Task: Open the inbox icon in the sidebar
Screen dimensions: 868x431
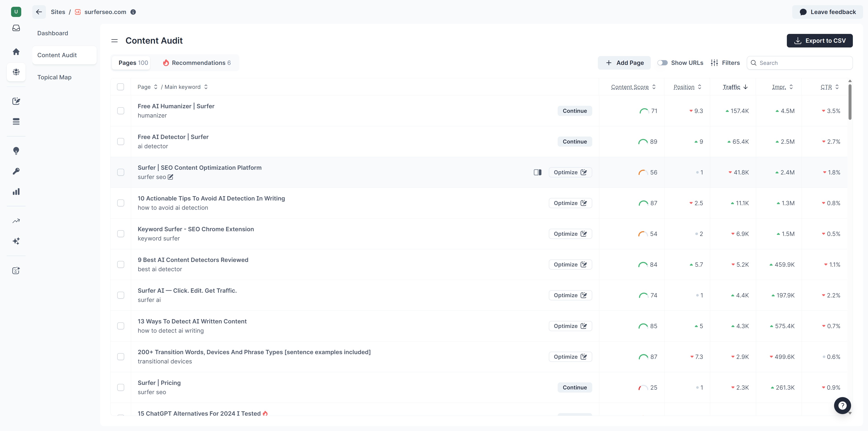Action: [x=16, y=28]
